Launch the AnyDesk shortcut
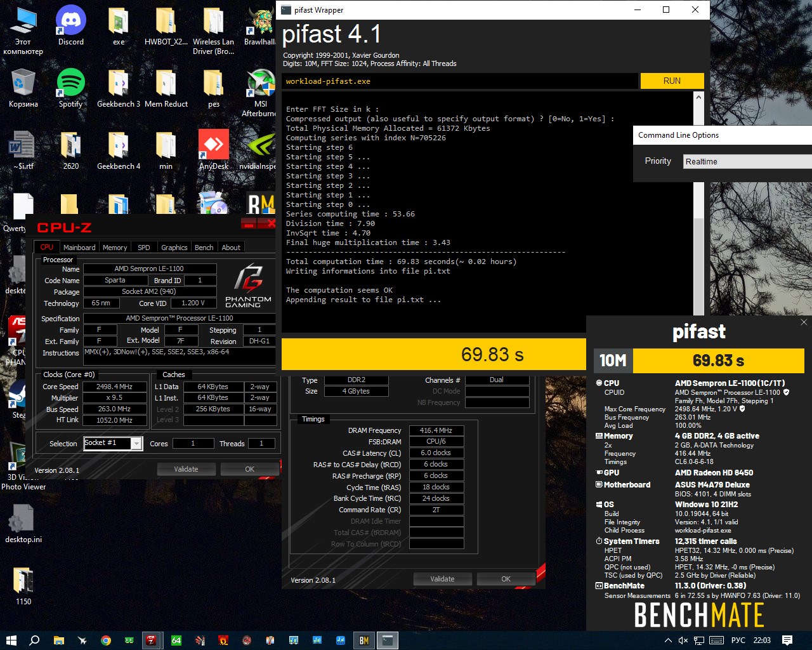Screen dimensions: 812x650 pyautogui.click(x=214, y=150)
